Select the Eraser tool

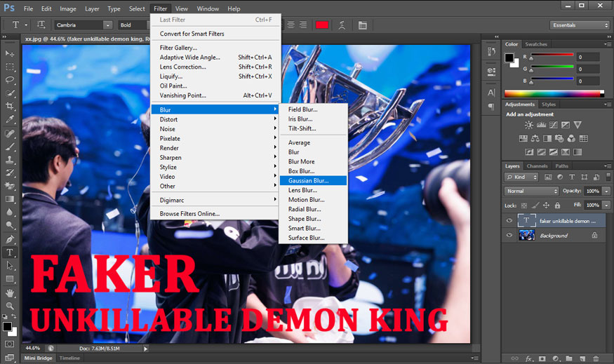(x=10, y=186)
